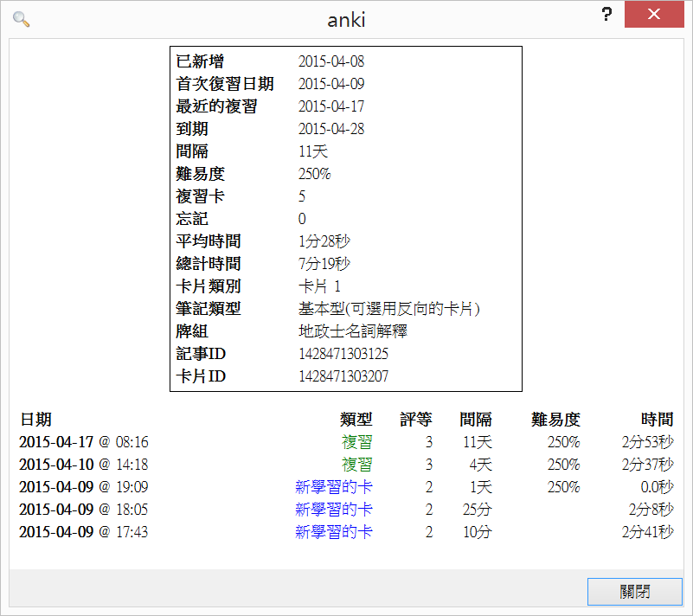Screen dimensions: 693x616
Task: Click the 忘記 label
Action: (x=192, y=219)
